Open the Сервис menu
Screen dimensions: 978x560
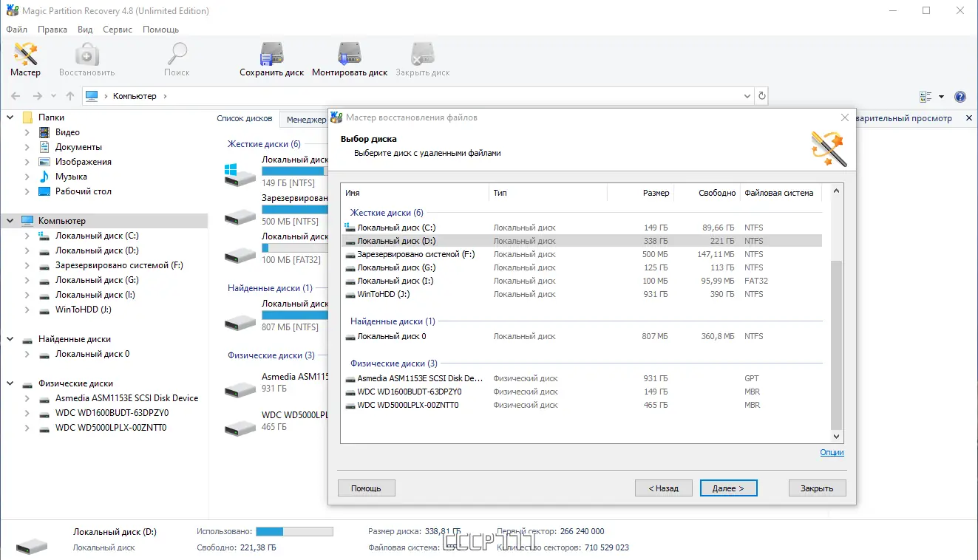[x=118, y=30]
